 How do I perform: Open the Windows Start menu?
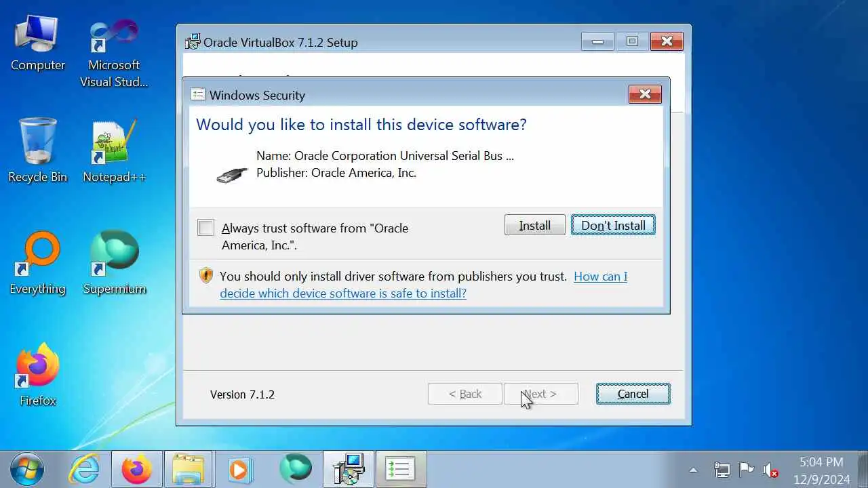pos(27,469)
